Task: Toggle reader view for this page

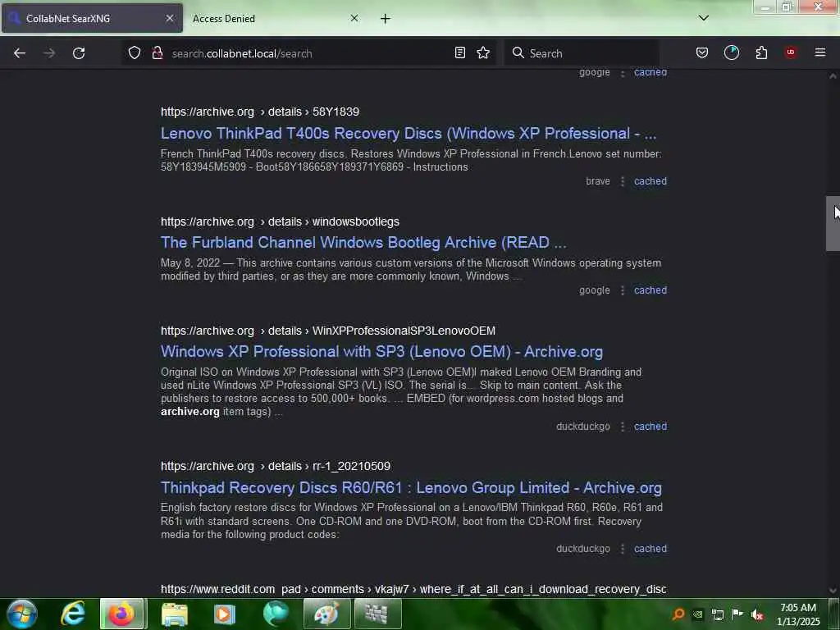Action: pyautogui.click(x=459, y=53)
